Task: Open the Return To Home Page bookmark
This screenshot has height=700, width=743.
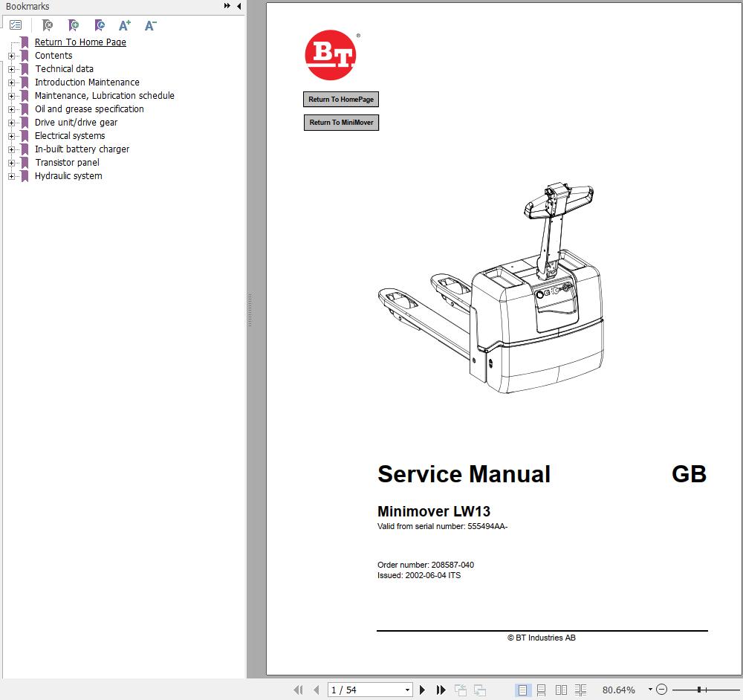Action: (x=80, y=42)
